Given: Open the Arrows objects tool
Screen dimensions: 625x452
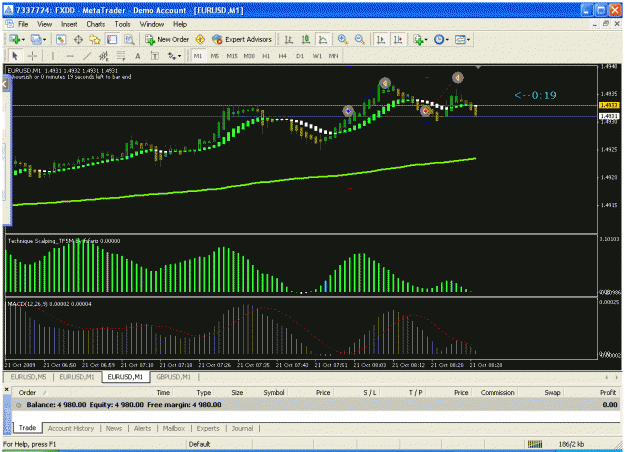Looking at the screenshot, I should pos(171,56).
